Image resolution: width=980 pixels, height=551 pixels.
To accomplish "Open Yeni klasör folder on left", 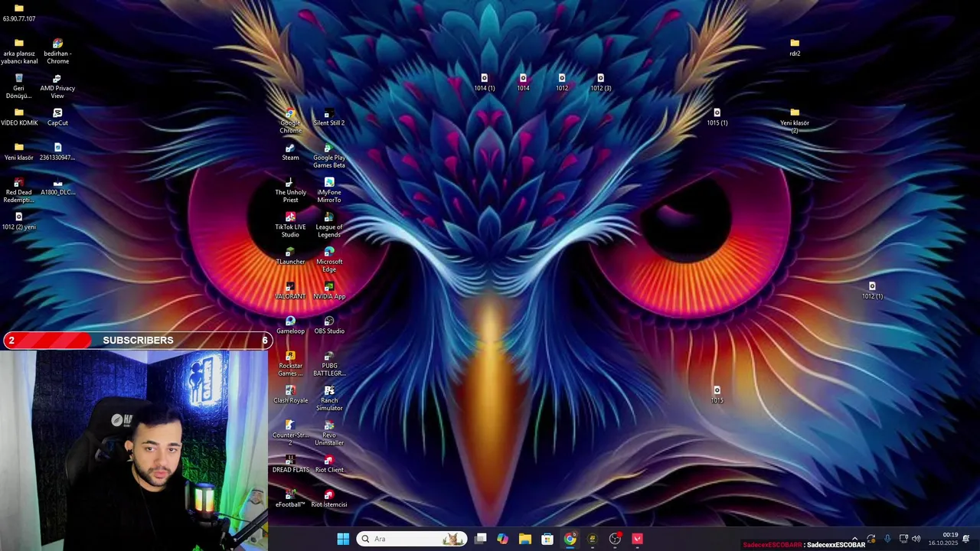I will pyautogui.click(x=19, y=152).
